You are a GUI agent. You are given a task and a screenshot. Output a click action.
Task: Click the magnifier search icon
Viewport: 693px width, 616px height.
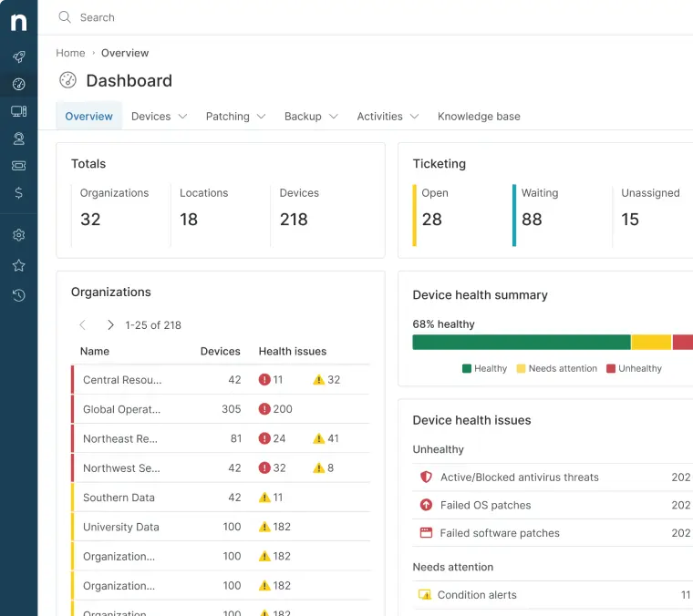65,17
